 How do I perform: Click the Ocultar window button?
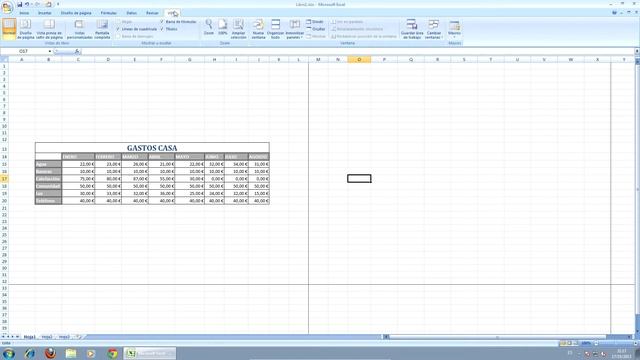click(x=316, y=29)
